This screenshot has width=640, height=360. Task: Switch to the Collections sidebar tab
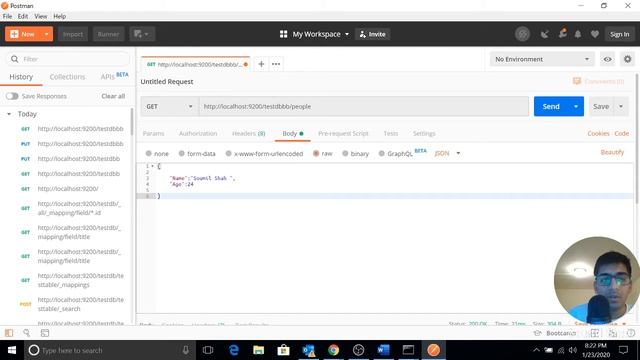click(67, 77)
